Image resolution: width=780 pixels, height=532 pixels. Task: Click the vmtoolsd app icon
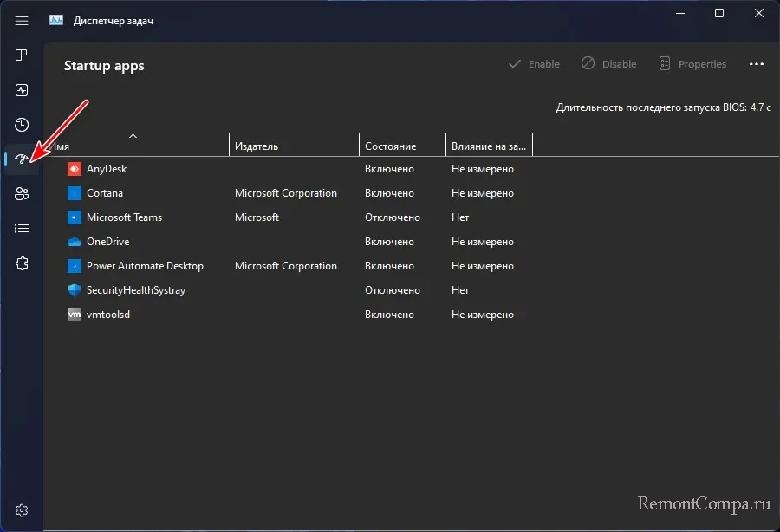(x=75, y=315)
